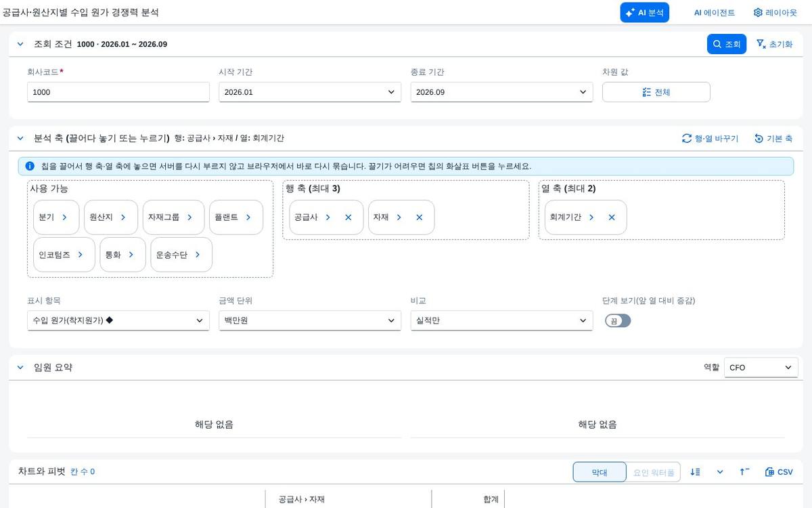Click the 원산지 chip label

[x=101, y=217]
